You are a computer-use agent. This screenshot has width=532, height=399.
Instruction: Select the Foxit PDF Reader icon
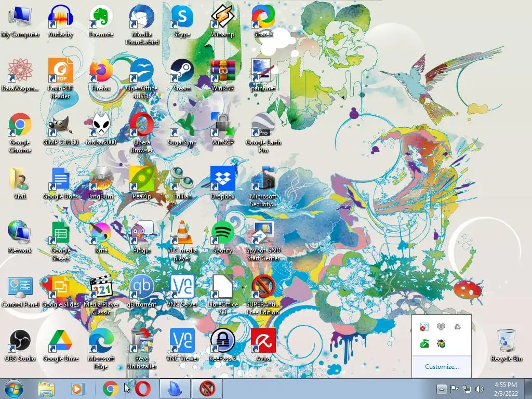61,78
